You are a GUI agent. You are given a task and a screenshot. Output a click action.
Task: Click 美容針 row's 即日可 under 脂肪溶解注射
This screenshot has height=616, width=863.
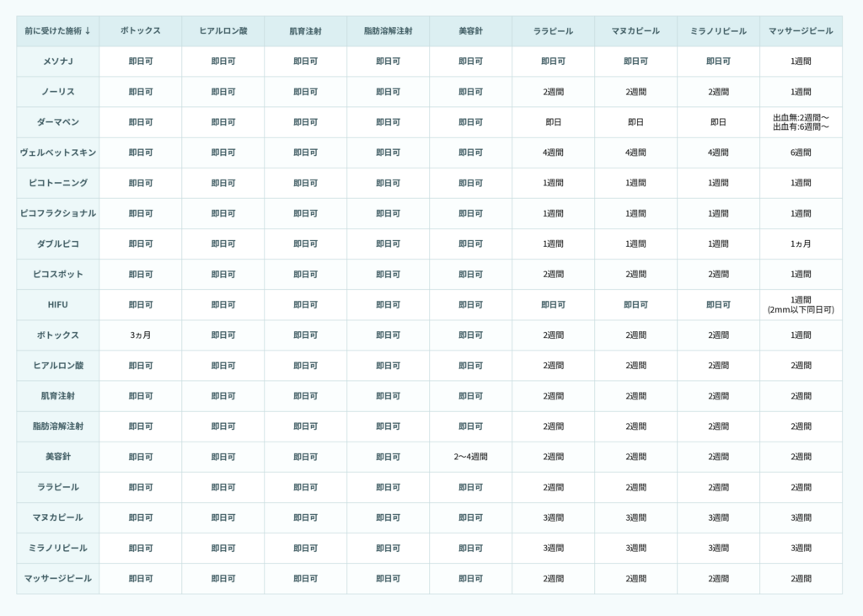tap(388, 457)
